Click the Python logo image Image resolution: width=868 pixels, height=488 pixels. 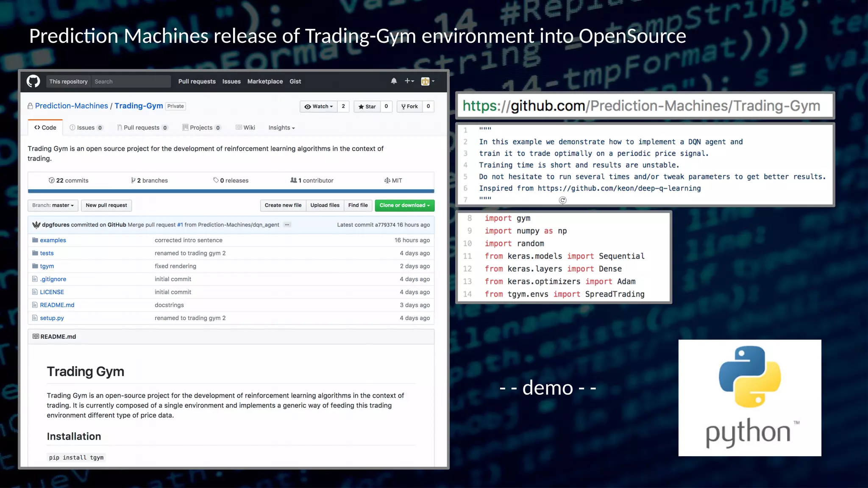(750, 398)
